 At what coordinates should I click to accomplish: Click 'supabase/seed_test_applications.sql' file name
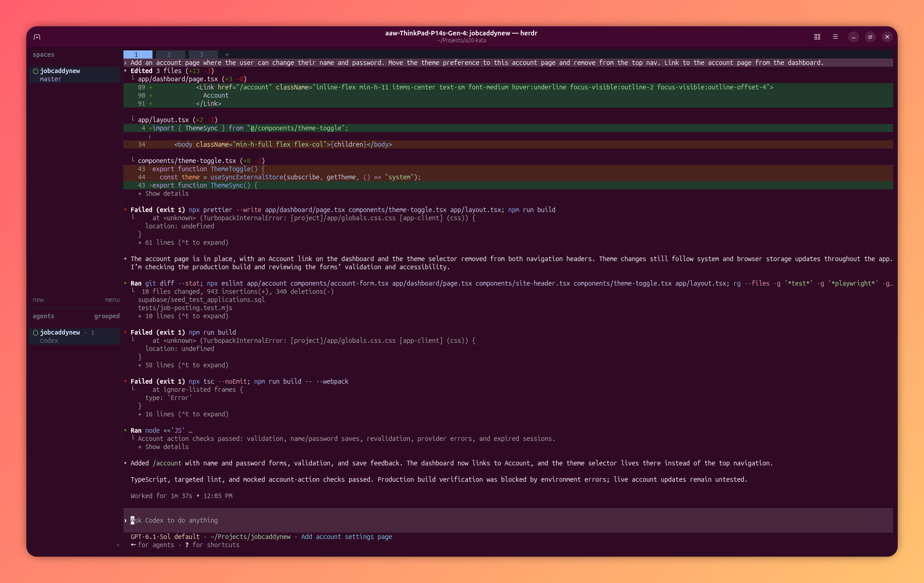(202, 300)
